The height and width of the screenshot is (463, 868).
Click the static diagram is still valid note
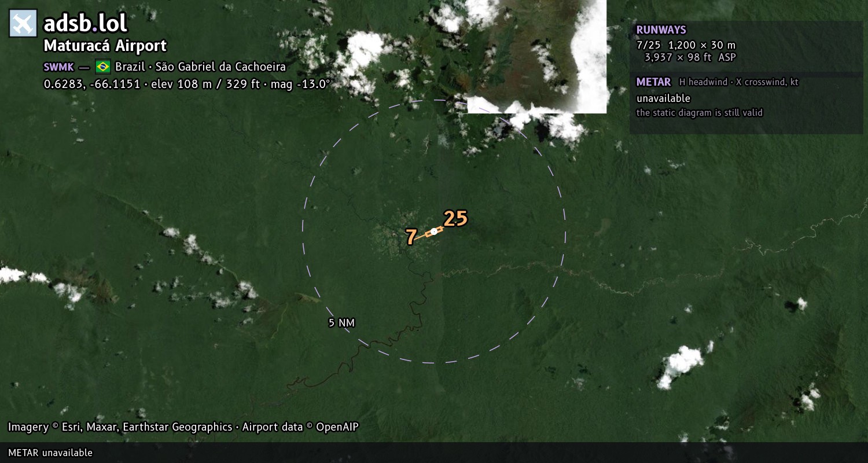[x=700, y=113]
